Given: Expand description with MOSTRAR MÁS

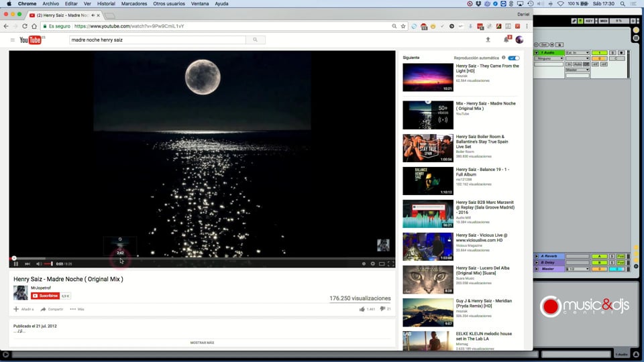Looking at the screenshot, I should pos(202,343).
